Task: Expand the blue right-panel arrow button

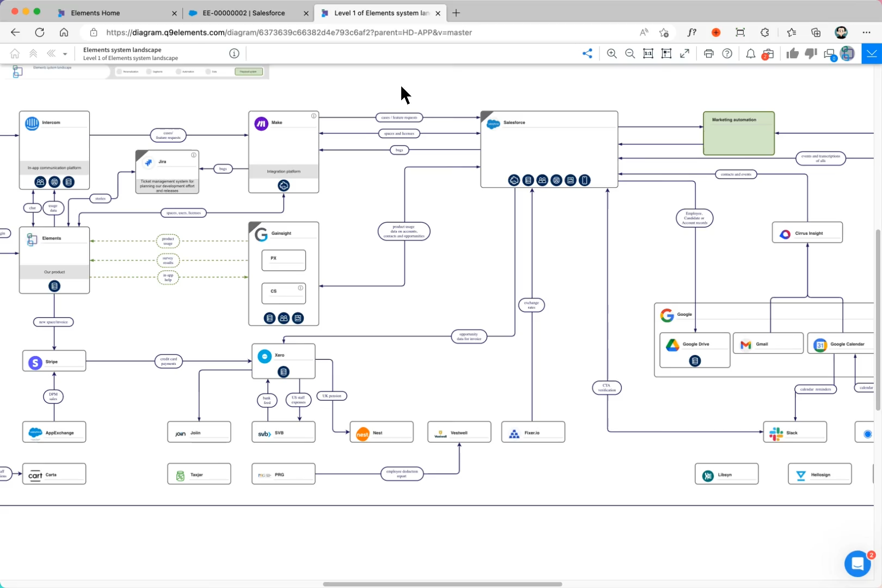Action: click(x=872, y=53)
